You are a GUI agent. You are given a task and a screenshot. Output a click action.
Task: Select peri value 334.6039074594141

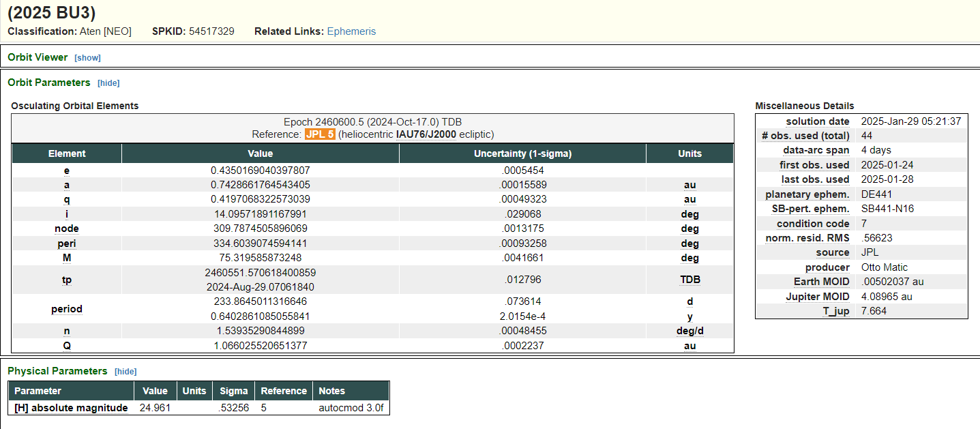pyautogui.click(x=261, y=243)
